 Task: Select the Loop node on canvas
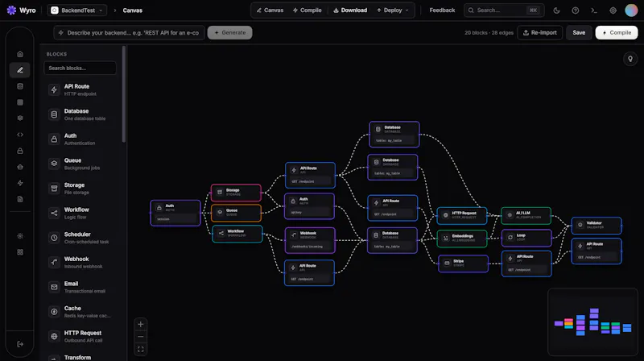click(x=526, y=238)
